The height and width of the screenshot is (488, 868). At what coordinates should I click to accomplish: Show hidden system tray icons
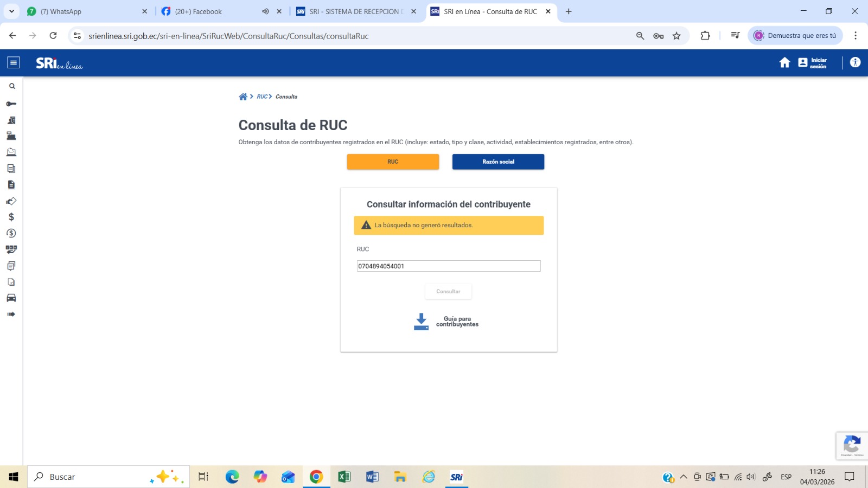[x=684, y=477]
